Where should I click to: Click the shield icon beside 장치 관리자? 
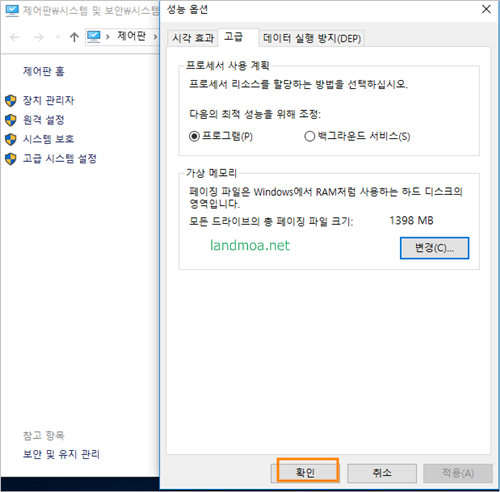tap(11, 100)
